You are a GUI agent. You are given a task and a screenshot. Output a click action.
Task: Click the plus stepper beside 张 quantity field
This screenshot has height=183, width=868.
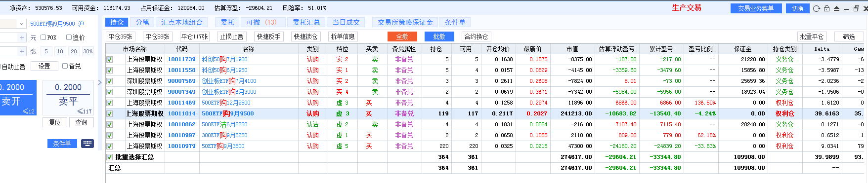[x=22, y=51]
